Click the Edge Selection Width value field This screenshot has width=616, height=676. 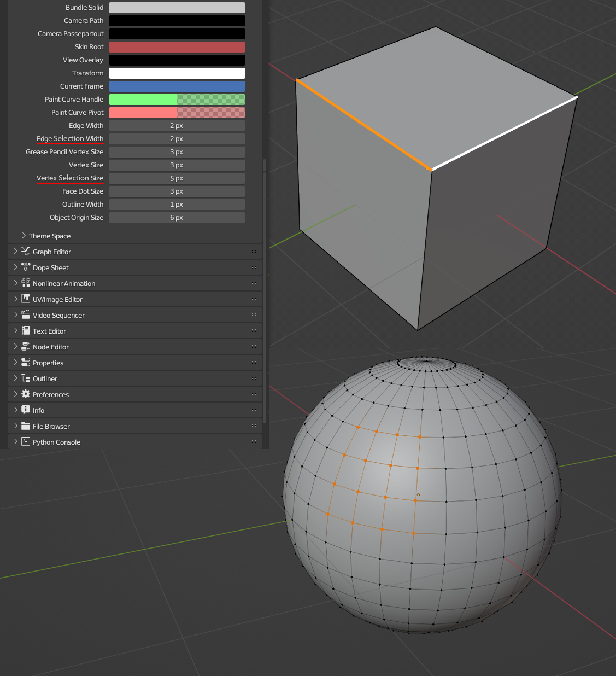177,139
